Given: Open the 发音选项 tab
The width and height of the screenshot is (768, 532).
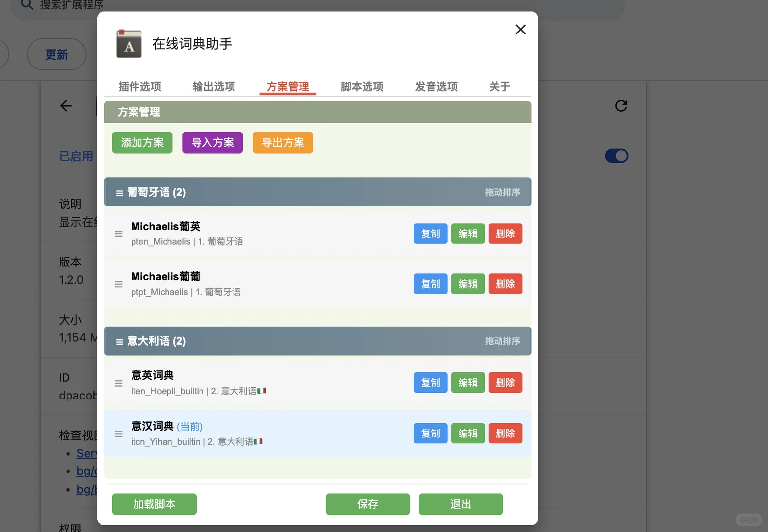Looking at the screenshot, I should pyautogui.click(x=436, y=86).
